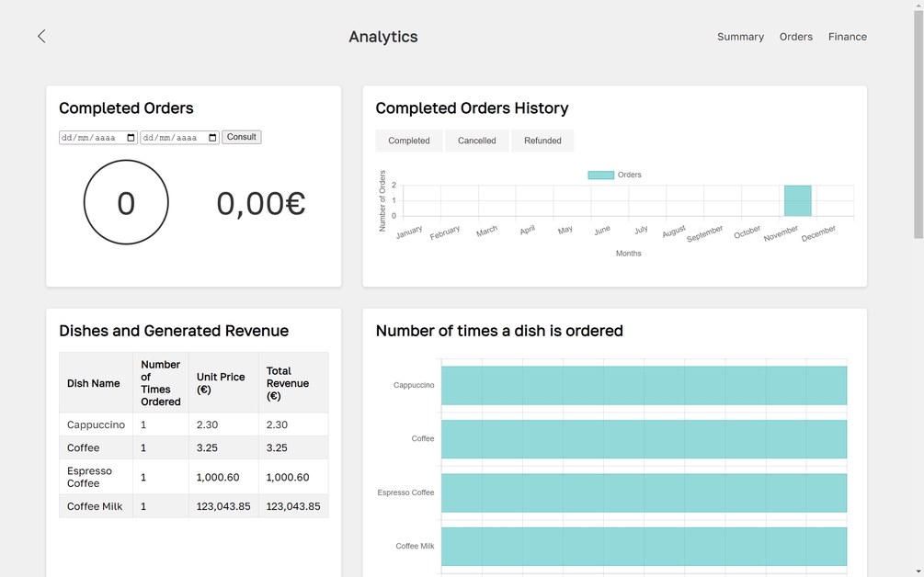Click the end date input field
Image resolution: width=924 pixels, height=577 pixels.
pyautogui.click(x=179, y=138)
